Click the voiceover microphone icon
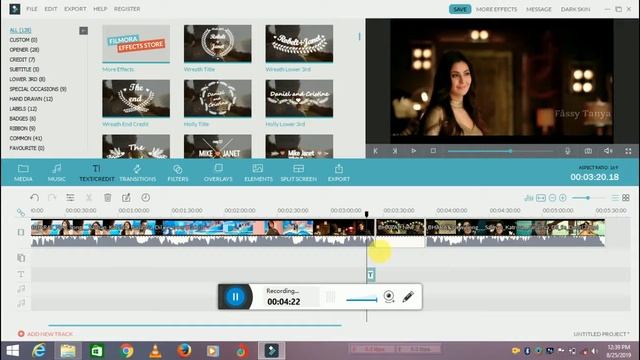The image size is (640, 360). tap(567, 151)
